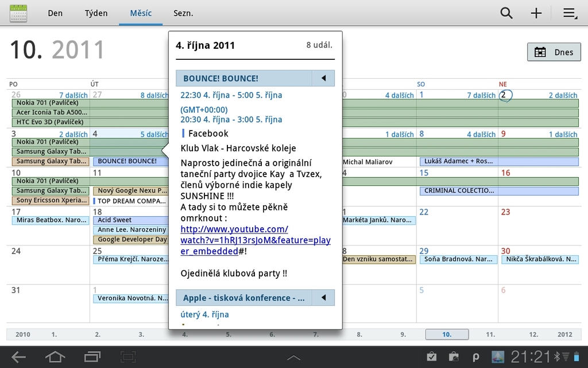Tap the plus icon to add event
588x368 pixels.
[536, 13]
